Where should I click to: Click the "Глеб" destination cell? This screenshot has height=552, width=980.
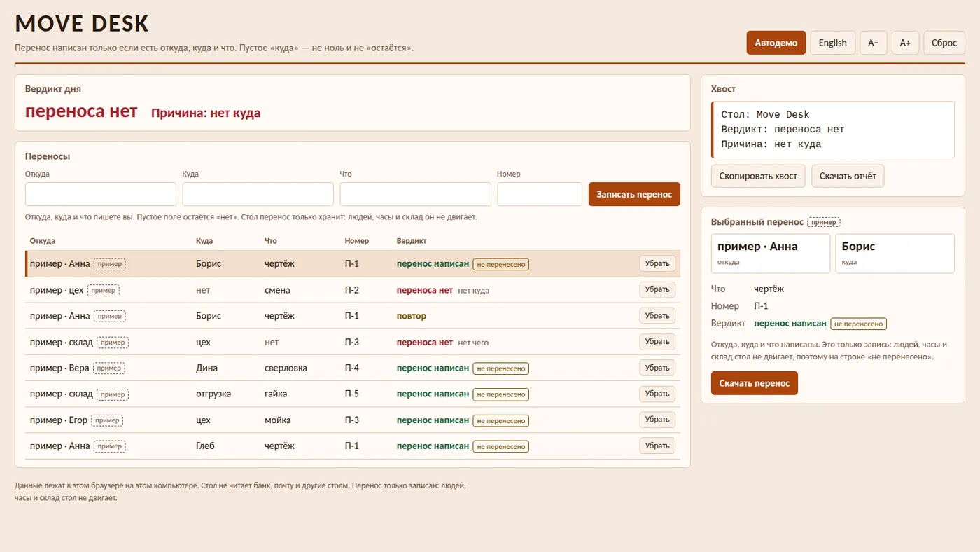205,446
